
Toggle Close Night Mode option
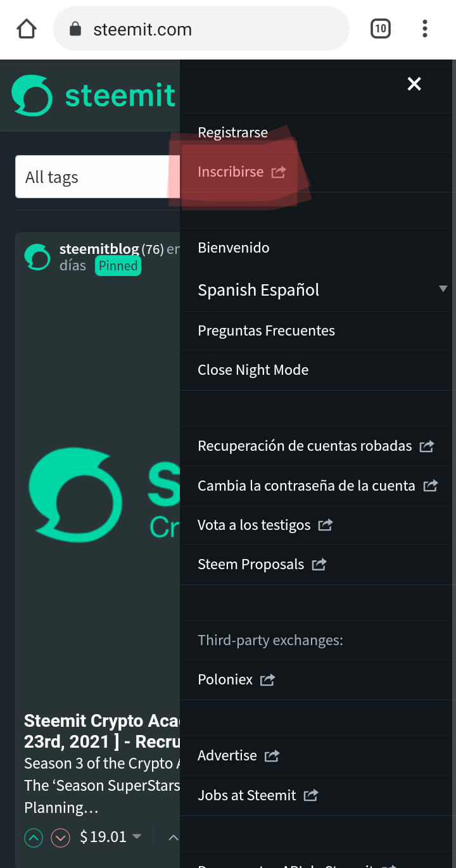(253, 370)
